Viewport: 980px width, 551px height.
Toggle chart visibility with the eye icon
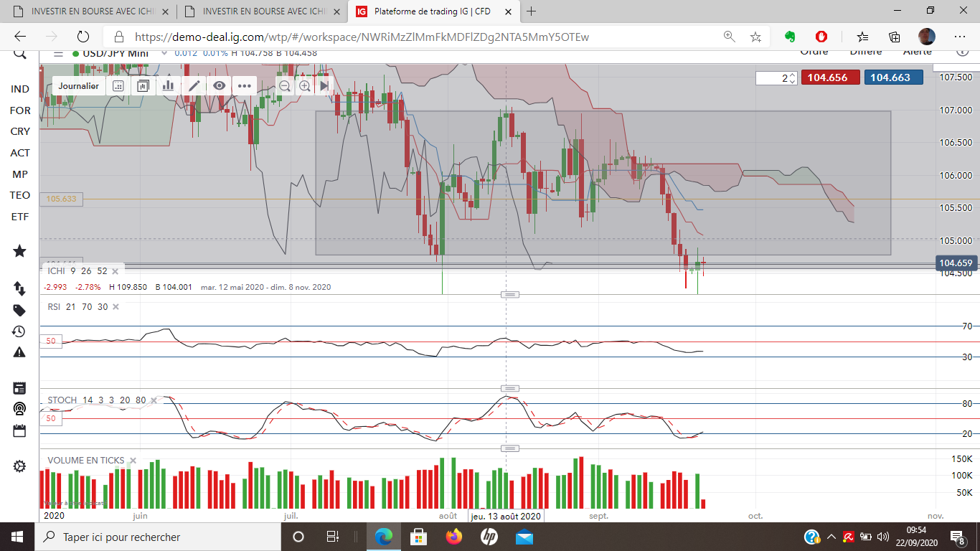pos(219,85)
